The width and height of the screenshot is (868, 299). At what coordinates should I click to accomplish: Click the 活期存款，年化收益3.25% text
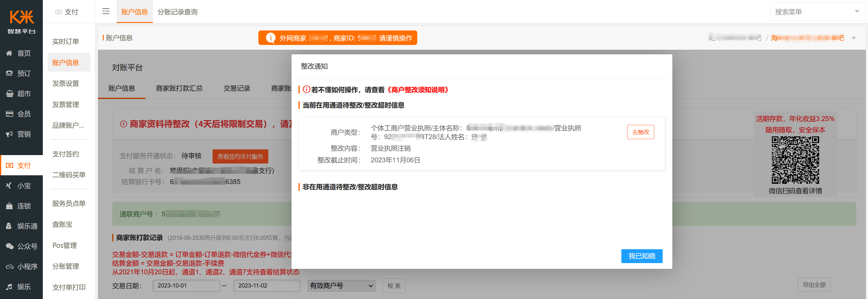pos(795,119)
